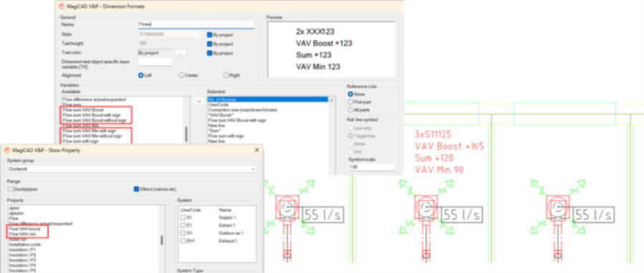644x273 pixels.
Task: Check the S1 Supply 1 system checkbox
Action: pyautogui.click(x=183, y=217)
